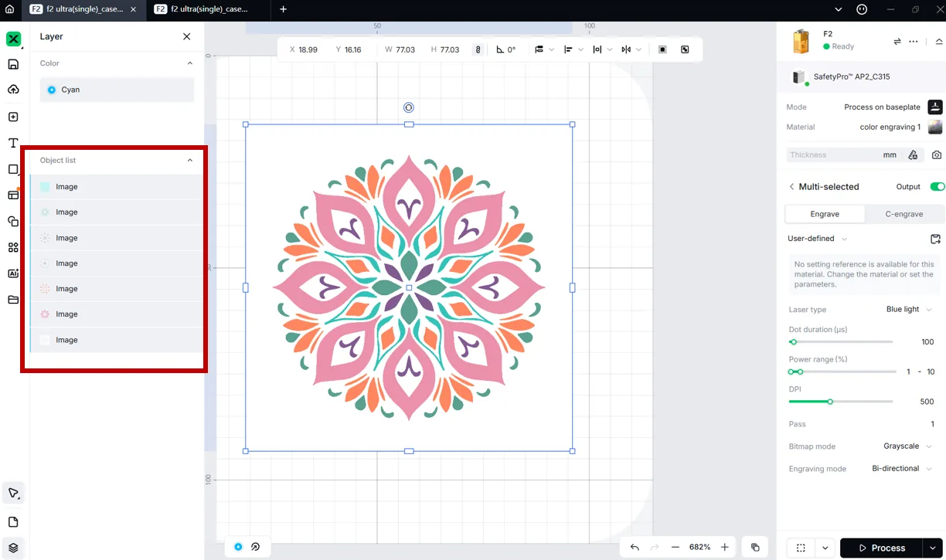Zoom out with the minus button

pyautogui.click(x=675, y=547)
